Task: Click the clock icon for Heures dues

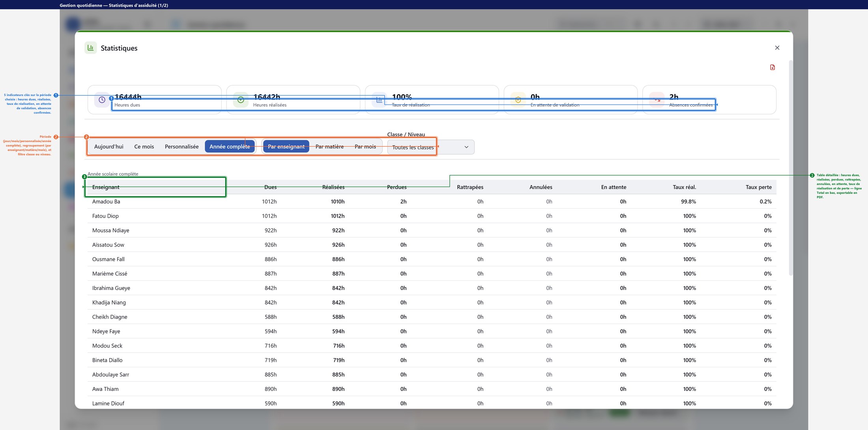Action: (102, 100)
